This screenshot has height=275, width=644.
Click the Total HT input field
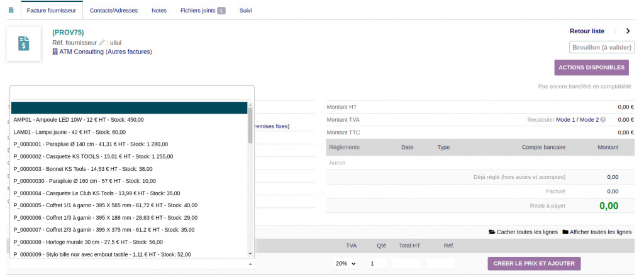click(406, 264)
